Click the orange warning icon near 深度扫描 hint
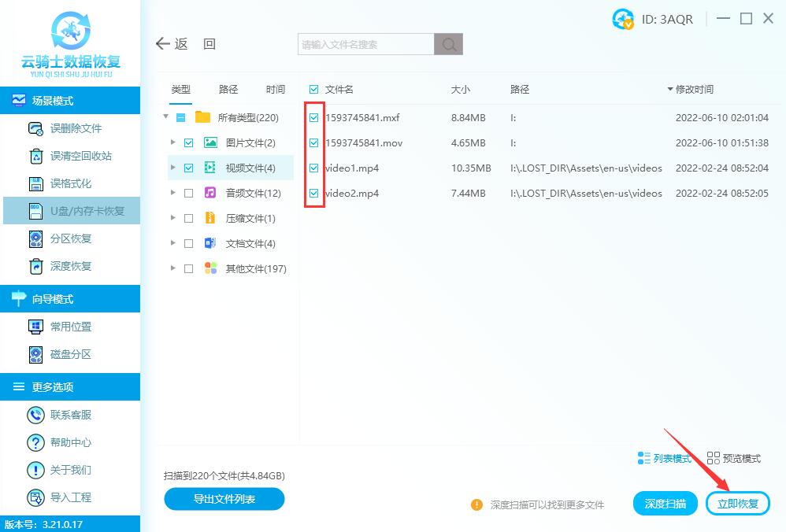The image size is (786, 532). point(476,504)
